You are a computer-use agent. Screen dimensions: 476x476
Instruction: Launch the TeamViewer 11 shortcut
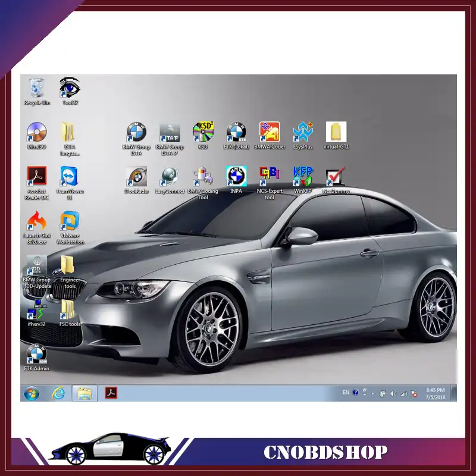click(x=70, y=183)
